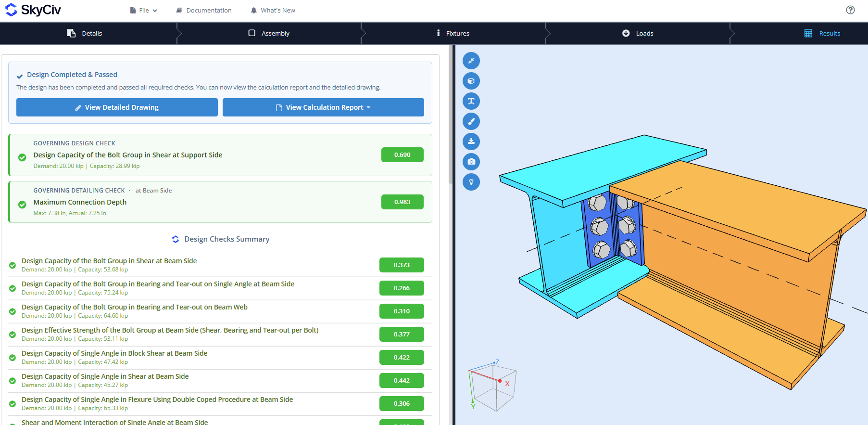Take a screenshot with the camera icon

click(471, 162)
